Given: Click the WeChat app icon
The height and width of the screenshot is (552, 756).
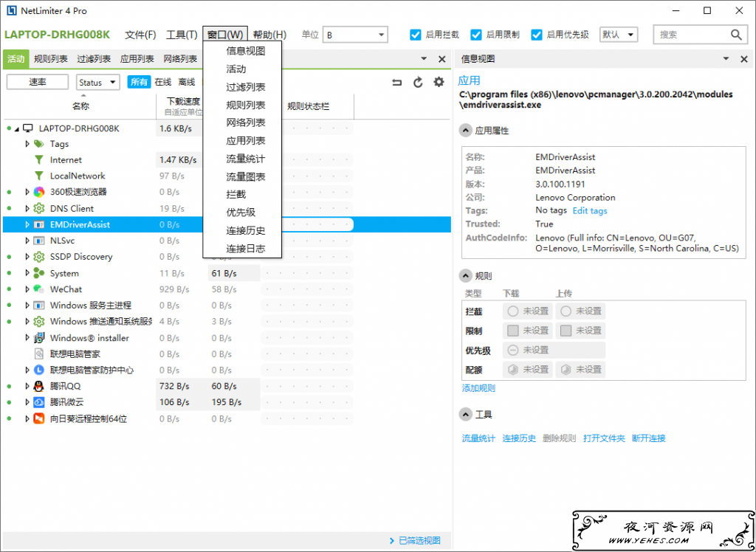Looking at the screenshot, I should pyautogui.click(x=39, y=289).
